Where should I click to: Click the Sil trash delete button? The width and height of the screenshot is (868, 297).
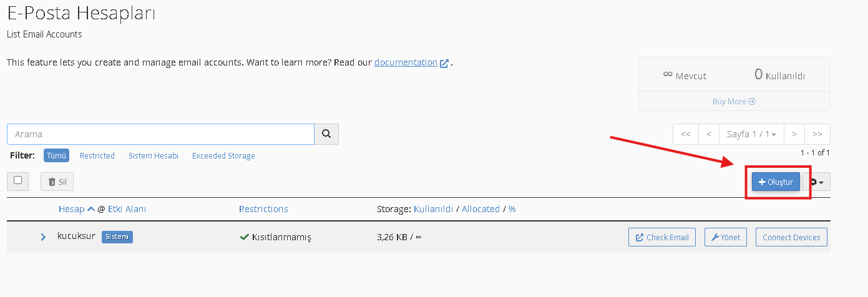(x=57, y=182)
